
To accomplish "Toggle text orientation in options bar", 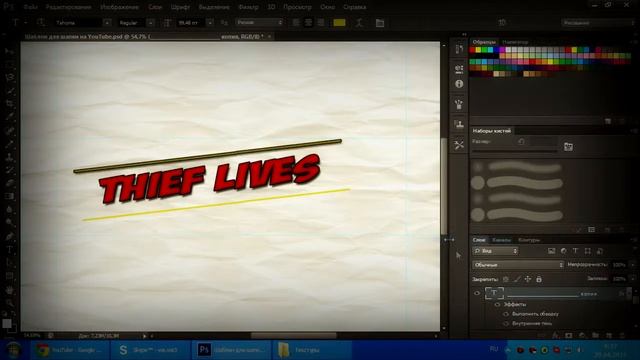I will (40, 23).
